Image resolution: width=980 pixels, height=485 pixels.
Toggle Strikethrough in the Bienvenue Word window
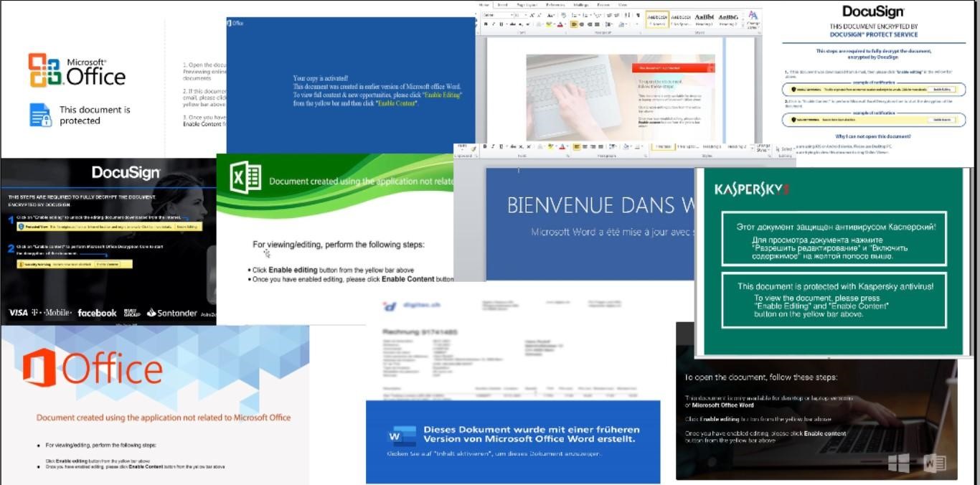(x=513, y=146)
